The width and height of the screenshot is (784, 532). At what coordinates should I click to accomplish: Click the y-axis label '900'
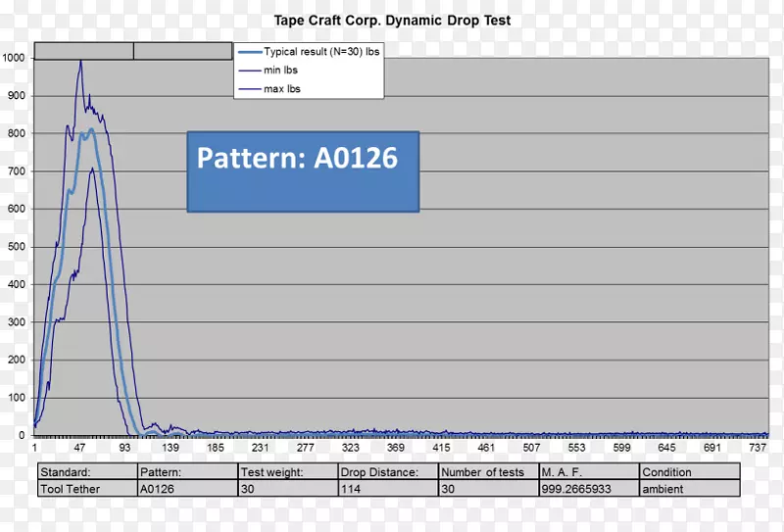(x=16, y=95)
